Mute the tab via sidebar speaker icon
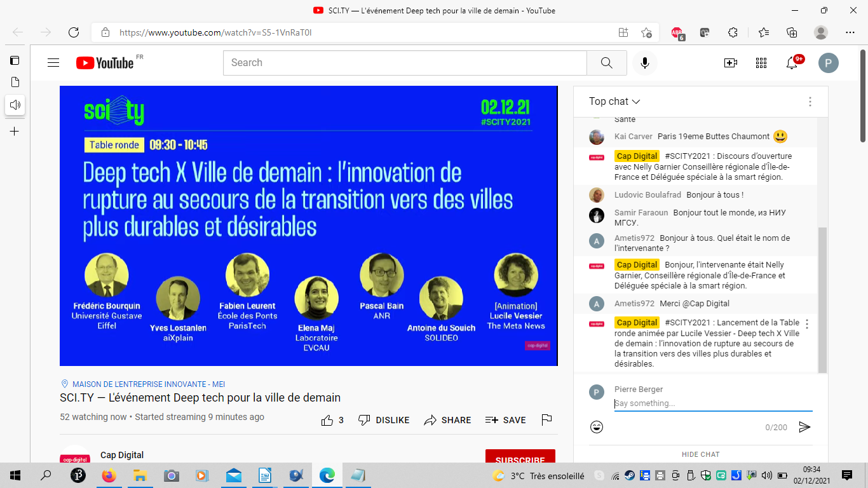868x488 pixels. (15, 105)
